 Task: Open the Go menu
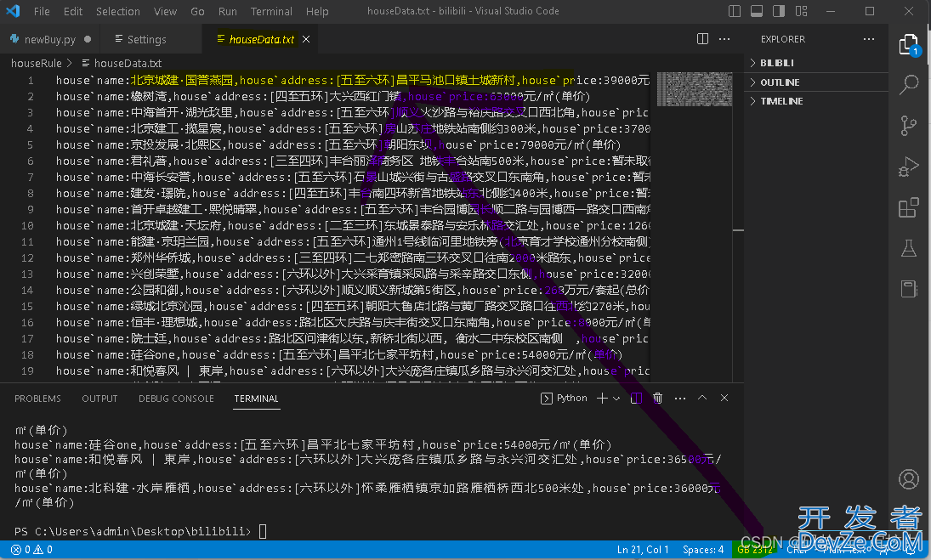pyautogui.click(x=198, y=11)
